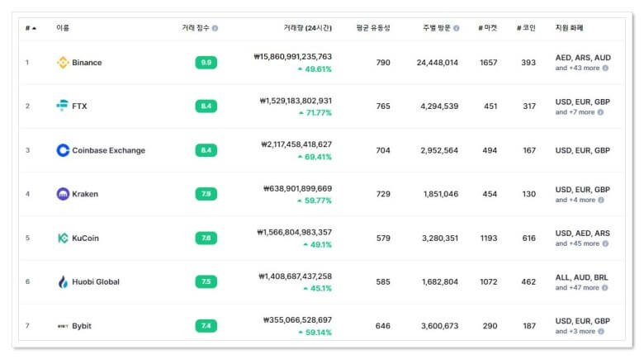644x359 pixels.
Task: Click the 49.61% change for Binance
Action: pos(315,69)
